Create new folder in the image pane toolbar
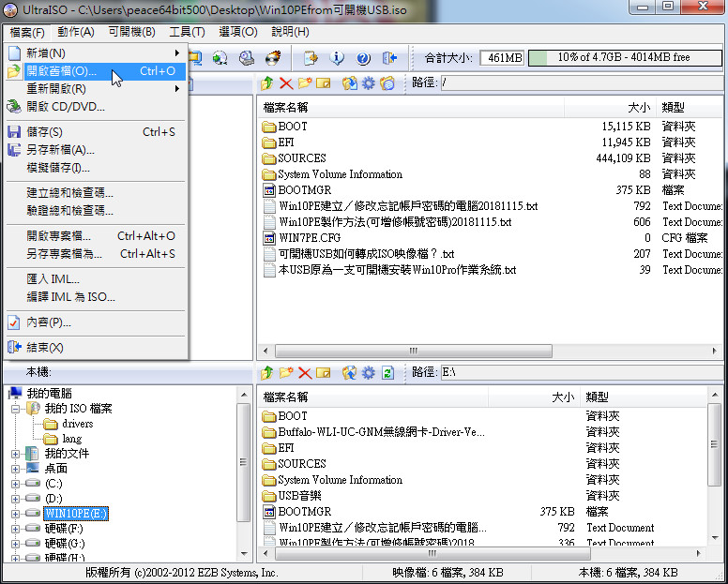Viewport: 728px width, 584px height. [x=305, y=83]
